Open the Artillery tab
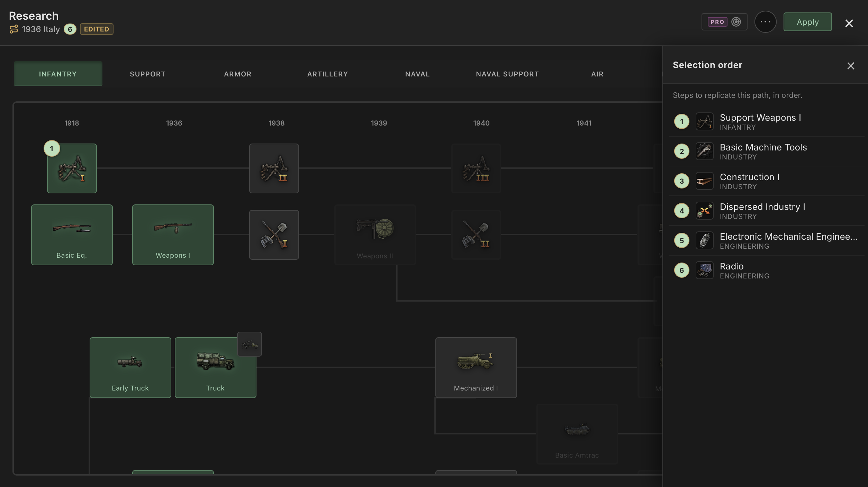This screenshot has height=487, width=868. click(x=328, y=74)
